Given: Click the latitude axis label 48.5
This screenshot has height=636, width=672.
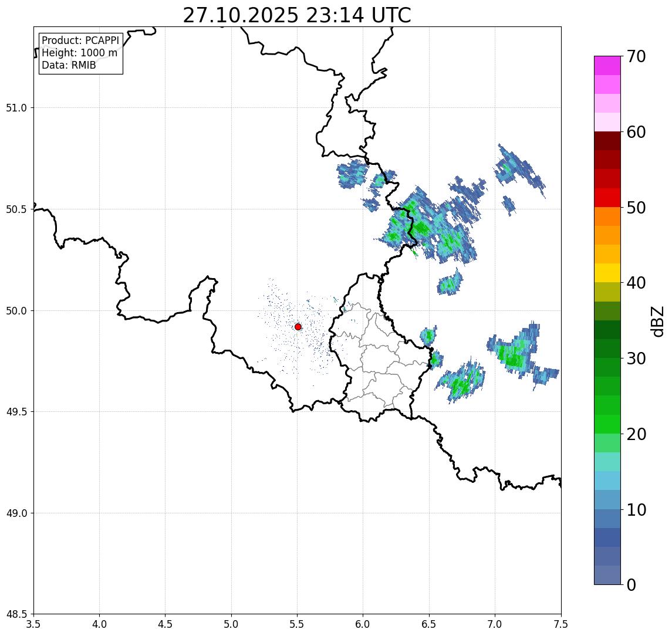Looking at the screenshot, I should coord(16,614).
